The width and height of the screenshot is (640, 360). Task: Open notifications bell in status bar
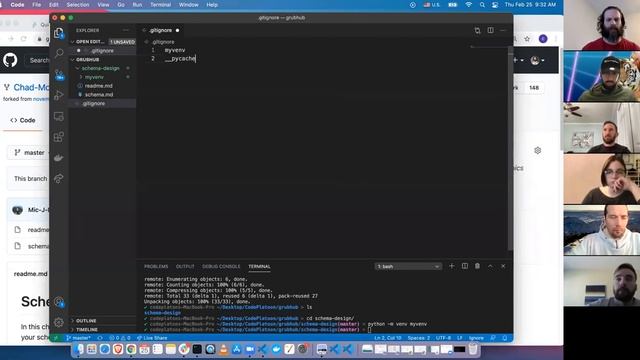(x=505, y=338)
